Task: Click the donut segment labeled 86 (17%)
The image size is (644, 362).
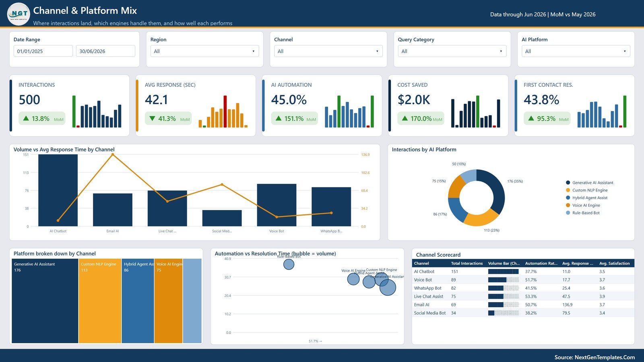Action: point(456,209)
